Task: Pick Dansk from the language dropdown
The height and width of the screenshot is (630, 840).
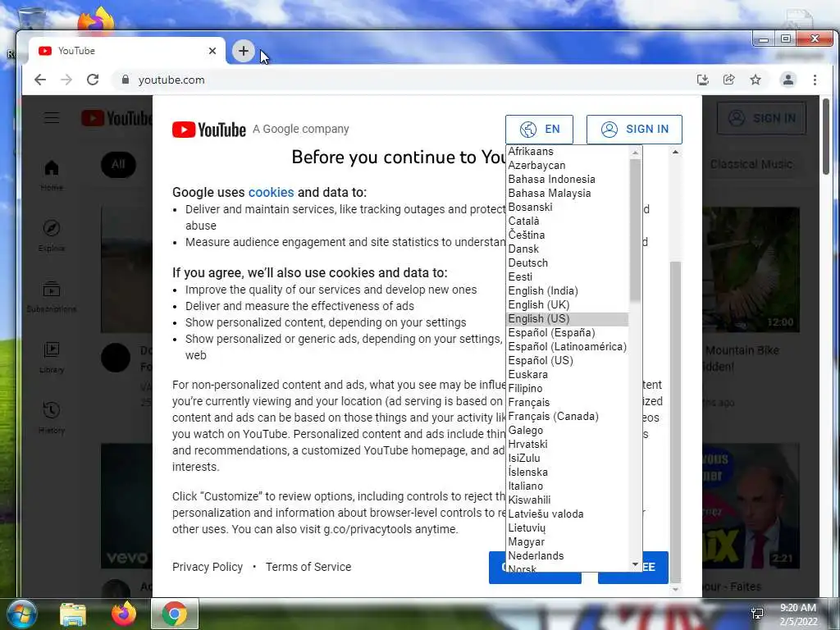Action: click(568, 249)
